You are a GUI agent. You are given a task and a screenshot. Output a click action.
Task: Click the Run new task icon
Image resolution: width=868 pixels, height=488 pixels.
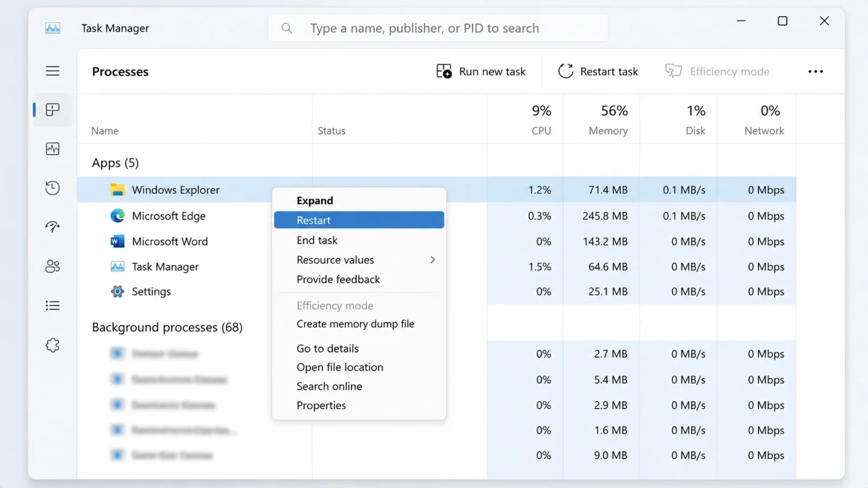coord(444,71)
